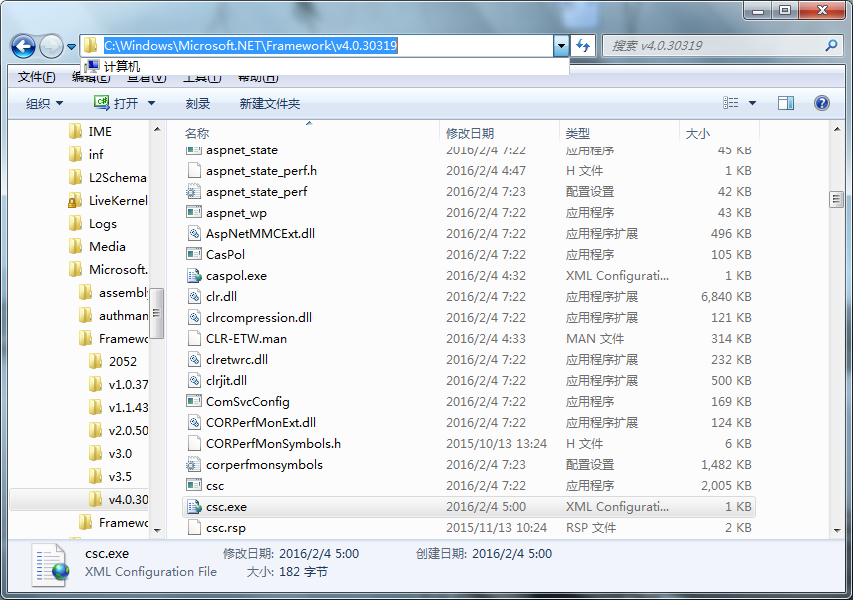853x600 pixels.
Task: Expand the 打开 button's dropdown arrow
Action: tap(151, 103)
